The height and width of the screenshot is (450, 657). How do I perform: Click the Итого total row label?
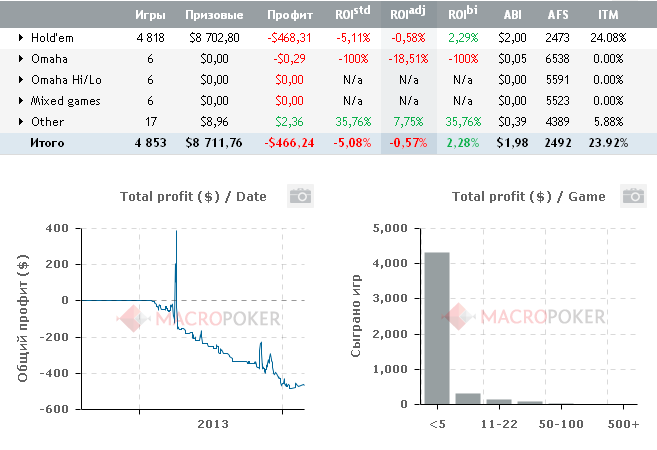(x=46, y=143)
